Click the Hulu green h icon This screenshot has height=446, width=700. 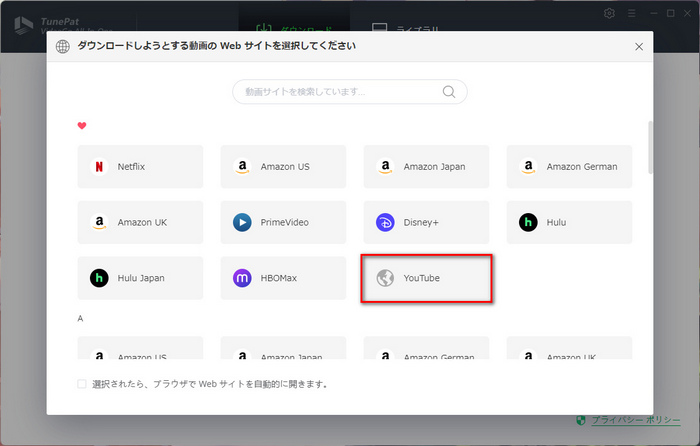click(528, 222)
